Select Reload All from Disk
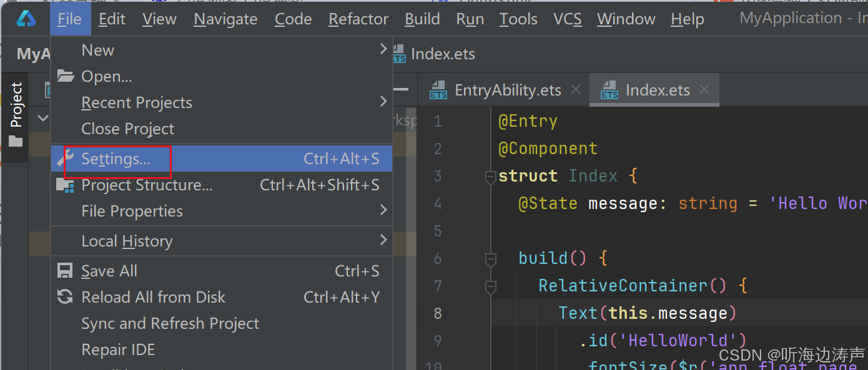 tap(222, 297)
